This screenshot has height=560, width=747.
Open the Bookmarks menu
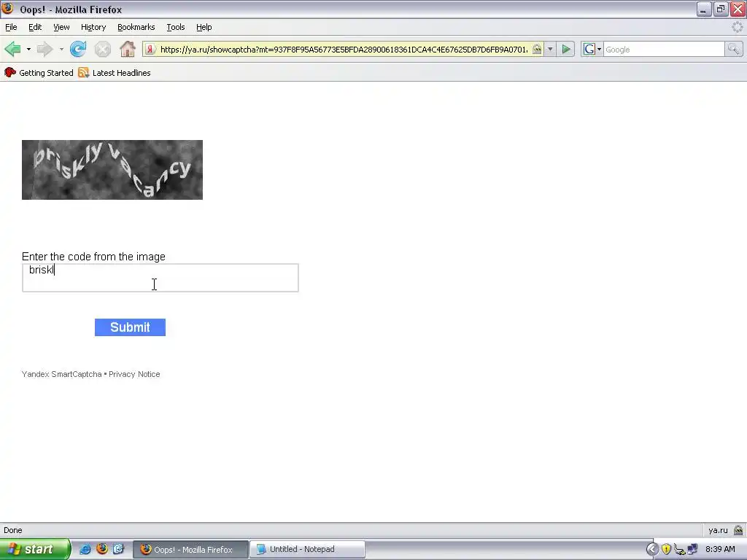[x=136, y=27]
